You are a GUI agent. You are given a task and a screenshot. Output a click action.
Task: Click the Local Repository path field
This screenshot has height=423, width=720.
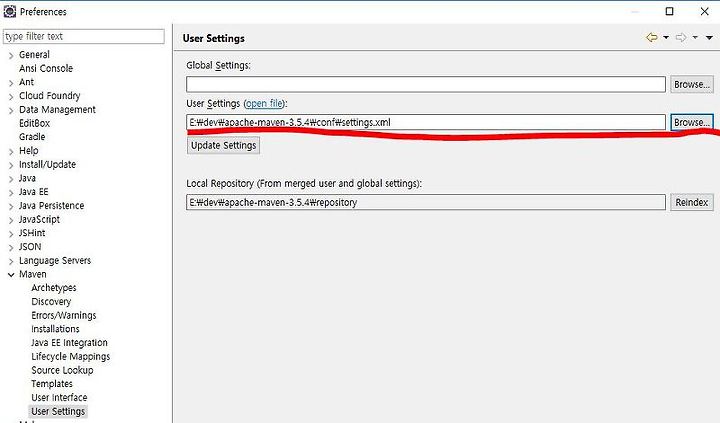(x=426, y=203)
